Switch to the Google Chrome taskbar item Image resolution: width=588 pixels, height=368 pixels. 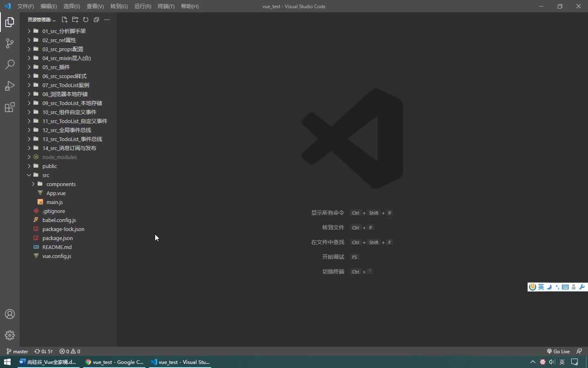tap(114, 362)
